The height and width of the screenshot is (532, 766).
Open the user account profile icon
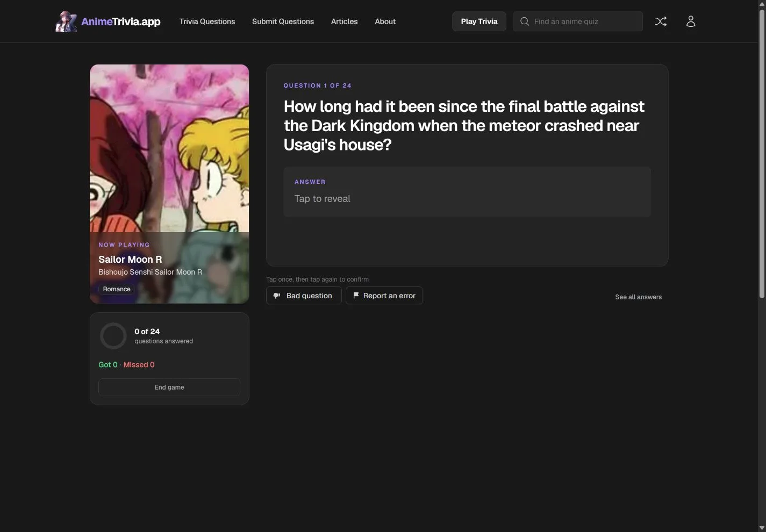[x=691, y=21]
